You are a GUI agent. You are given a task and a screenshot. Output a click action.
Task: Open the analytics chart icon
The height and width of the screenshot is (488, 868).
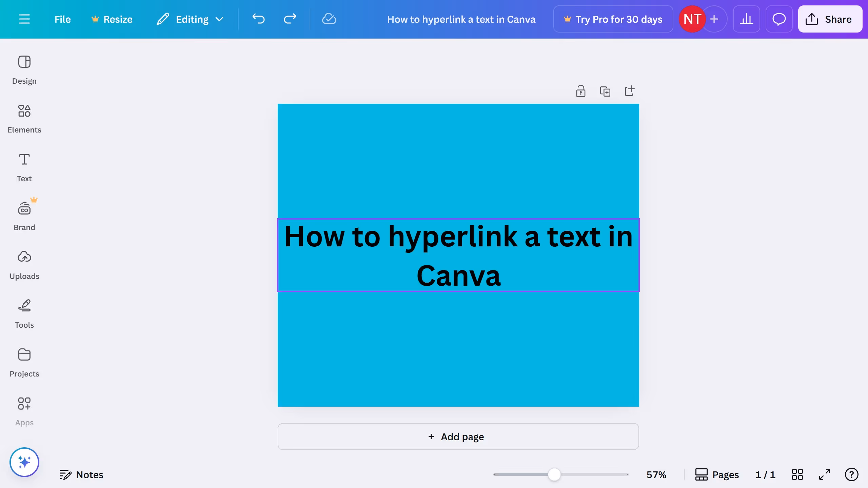click(x=746, y=19)
